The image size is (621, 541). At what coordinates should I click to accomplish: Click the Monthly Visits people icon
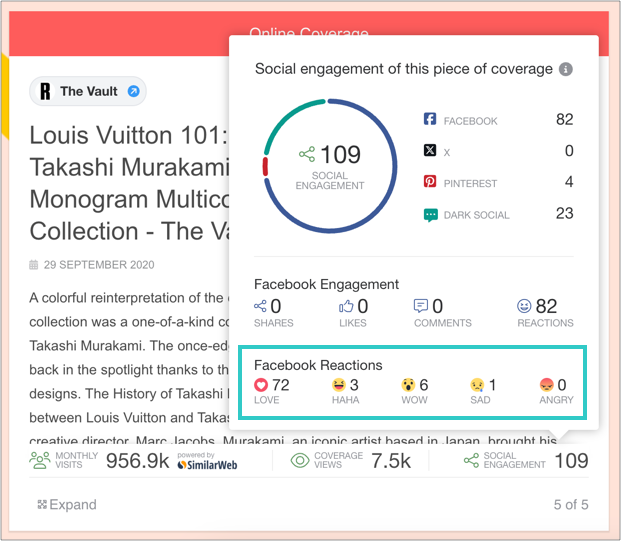tap(39, 461)
